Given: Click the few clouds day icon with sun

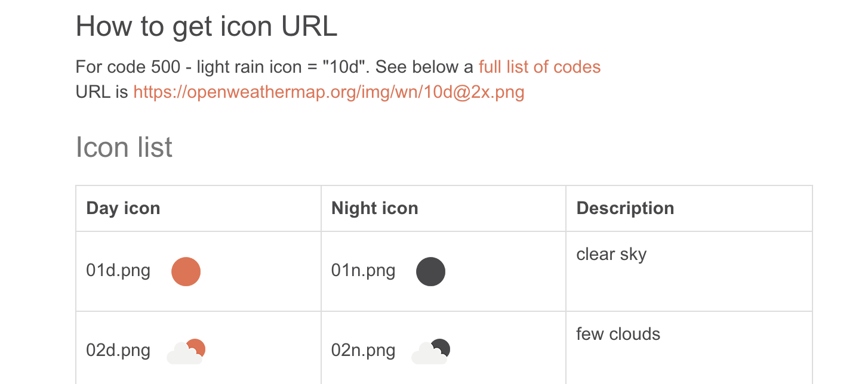Looking at the screenshot, I should (186, 351).
